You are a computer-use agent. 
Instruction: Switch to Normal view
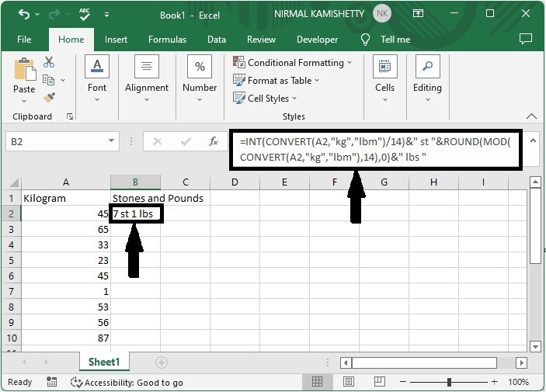pyautogui.click(x=317, y=382)
